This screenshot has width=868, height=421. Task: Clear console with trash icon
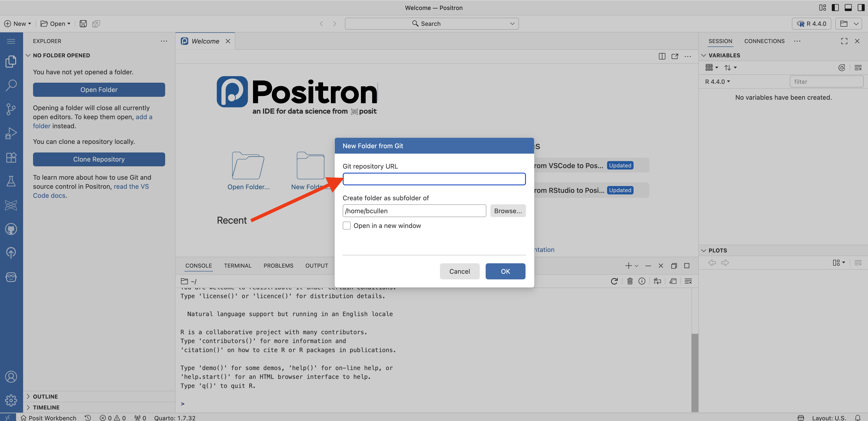pyautogui.click(x=629, y=281)
